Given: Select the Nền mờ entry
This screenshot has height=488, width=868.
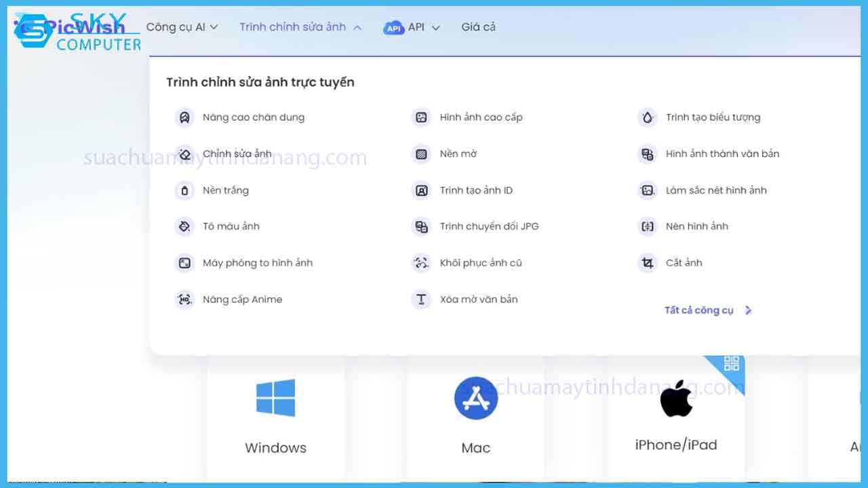Looking at the screenshot, I should click(458, 154).
